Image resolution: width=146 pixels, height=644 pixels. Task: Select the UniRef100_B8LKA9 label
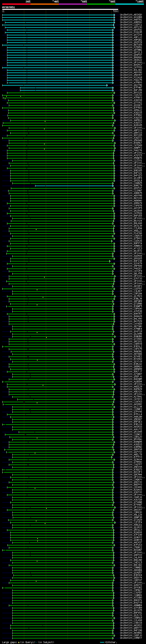(131, 223)
